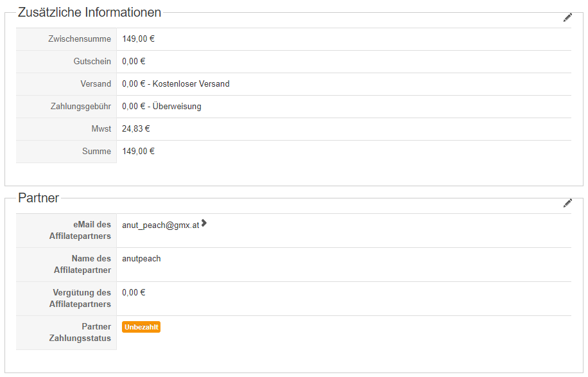Click the Zusätzliche Informationen heading
The image size is (588, 377).
(89, 12)
